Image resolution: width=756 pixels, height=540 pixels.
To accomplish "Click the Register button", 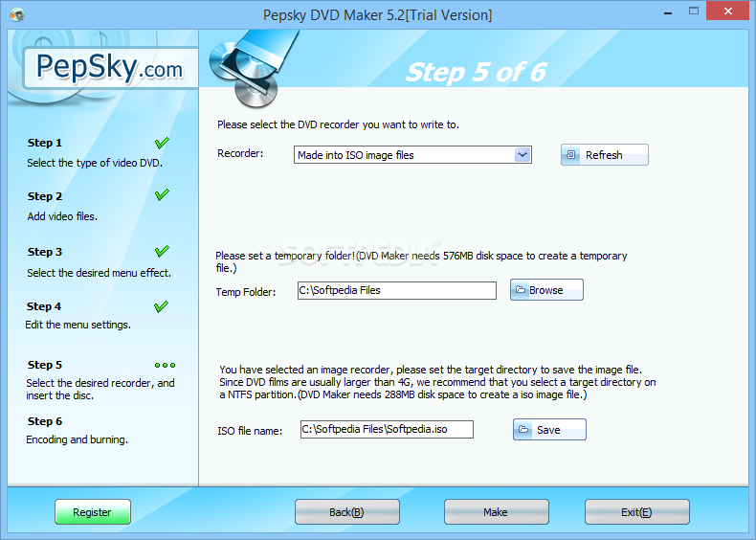I will 93,512.
